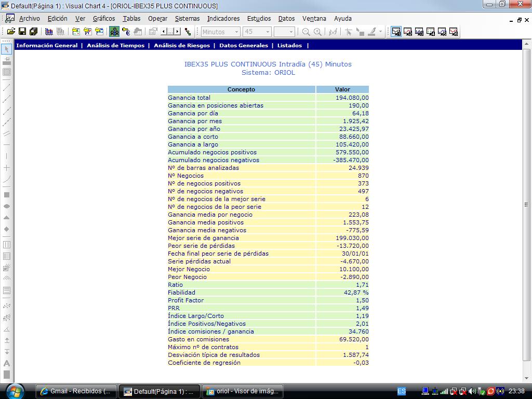Open the oriol image viewer taskbar button
This screenshot has height=399, width=532.
pyautogui.click(x=243, y=391)
